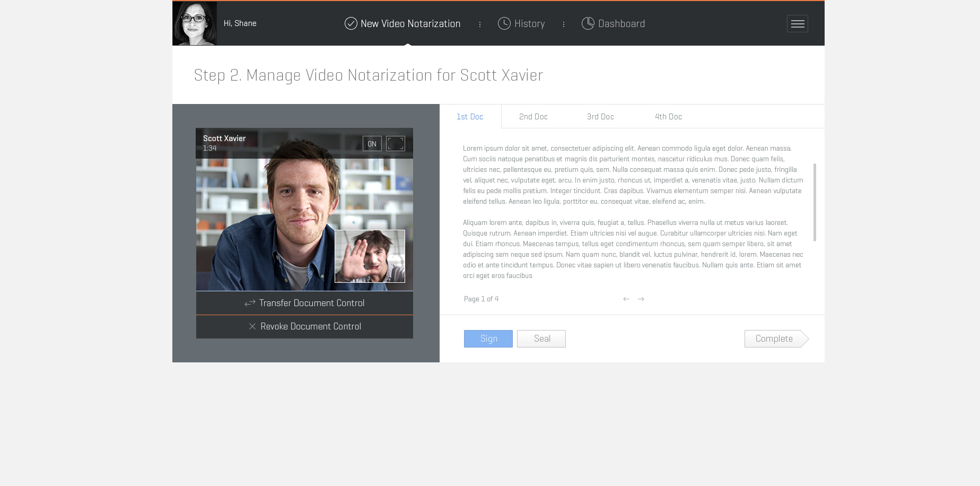The width and height of the screenshot is (980, 486).
Task: Expand video to fullscreen
Action: 395,144
